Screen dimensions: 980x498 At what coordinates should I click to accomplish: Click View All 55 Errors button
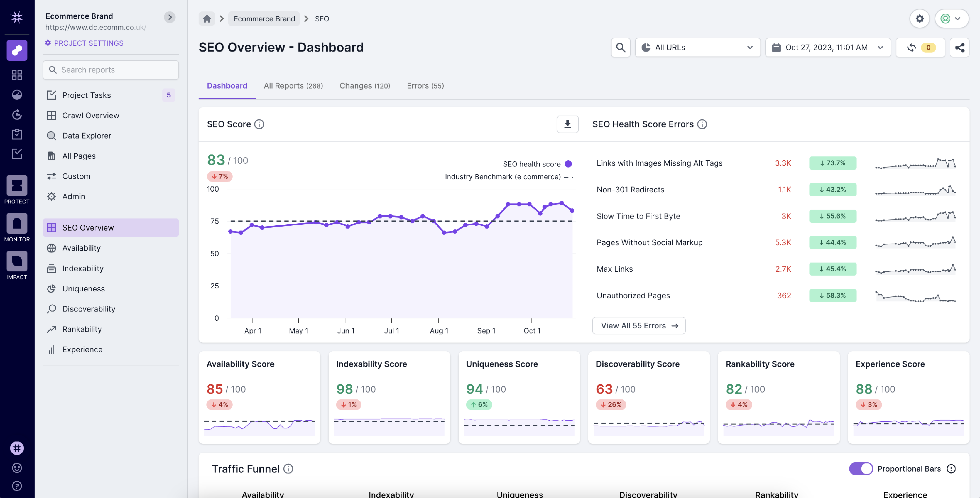[639, 326]
